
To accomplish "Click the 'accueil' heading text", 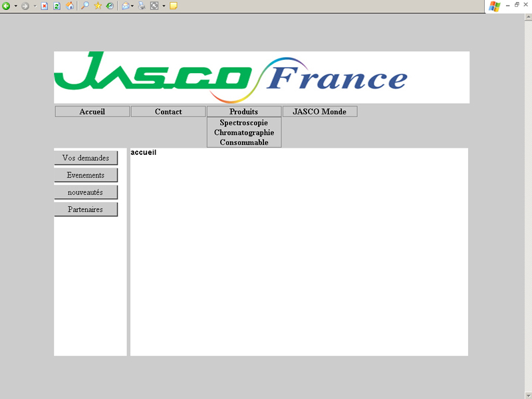I will point(144,153).
